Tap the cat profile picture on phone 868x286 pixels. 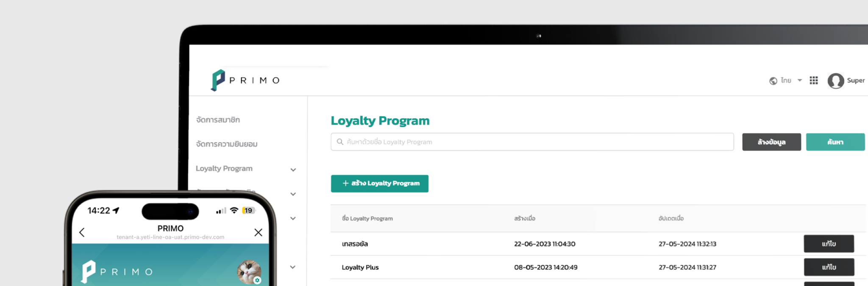click(x=248, y=271)
